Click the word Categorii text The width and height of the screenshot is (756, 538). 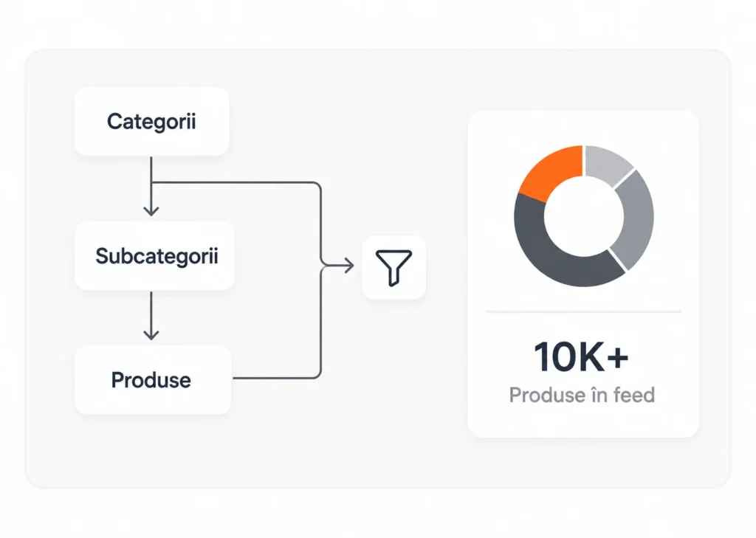point(151,122)
